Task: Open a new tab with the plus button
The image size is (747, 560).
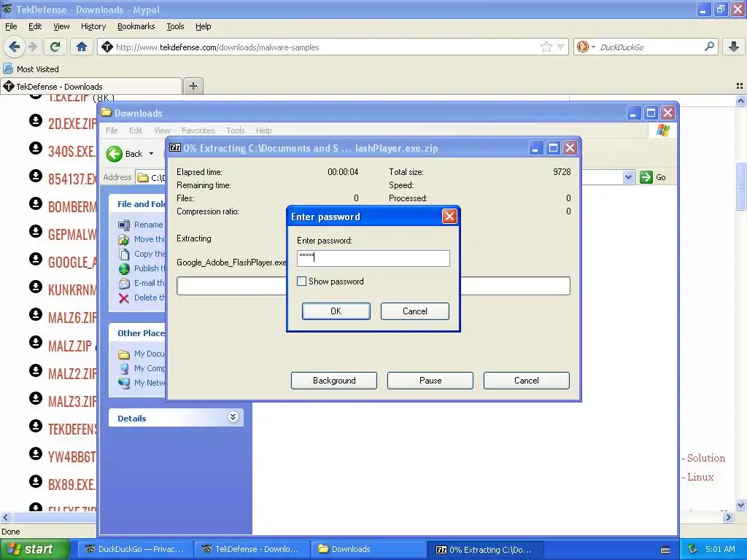Action: [193, 86]
